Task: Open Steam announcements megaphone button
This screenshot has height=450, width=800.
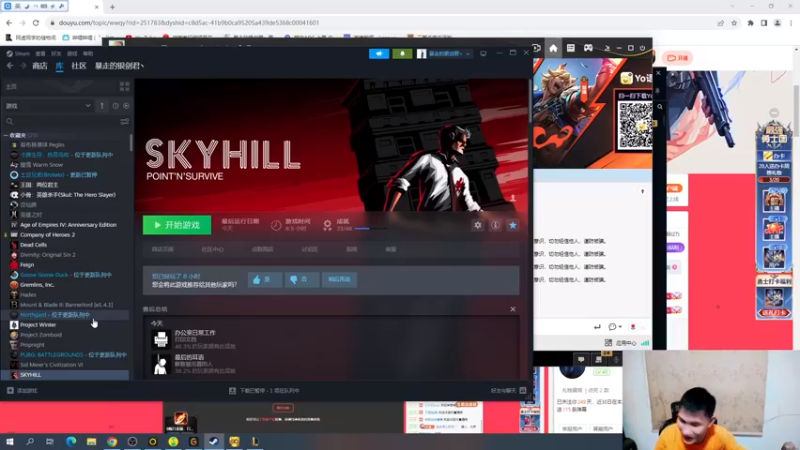Action: (x=379, y=54)
